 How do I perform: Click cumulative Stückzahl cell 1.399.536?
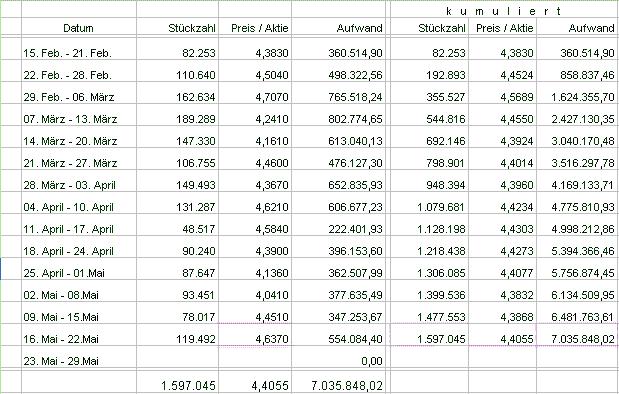430,295
